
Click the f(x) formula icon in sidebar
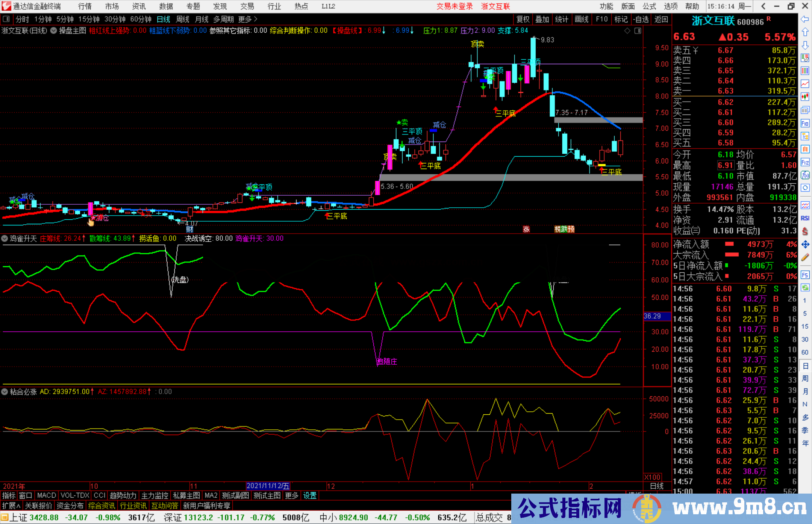pos(805,175)
